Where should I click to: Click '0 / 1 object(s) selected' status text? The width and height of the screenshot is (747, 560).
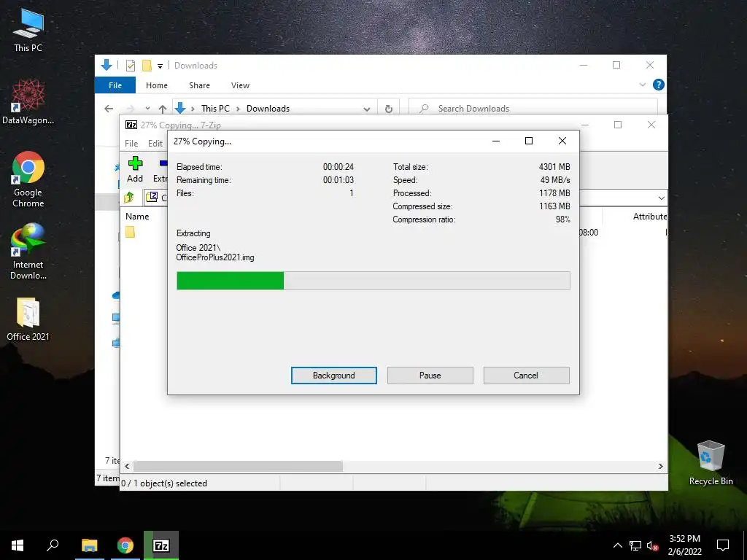[x=164, y=483]
